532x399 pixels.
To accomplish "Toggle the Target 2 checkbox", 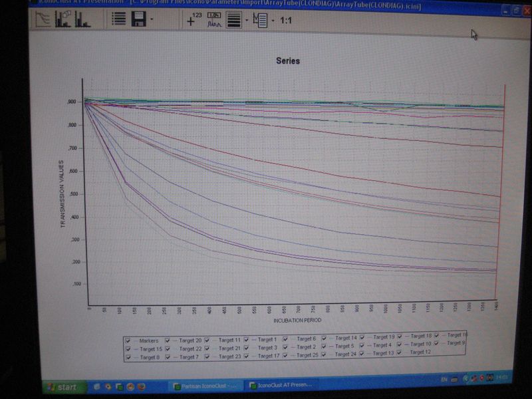I will [285, 347].
